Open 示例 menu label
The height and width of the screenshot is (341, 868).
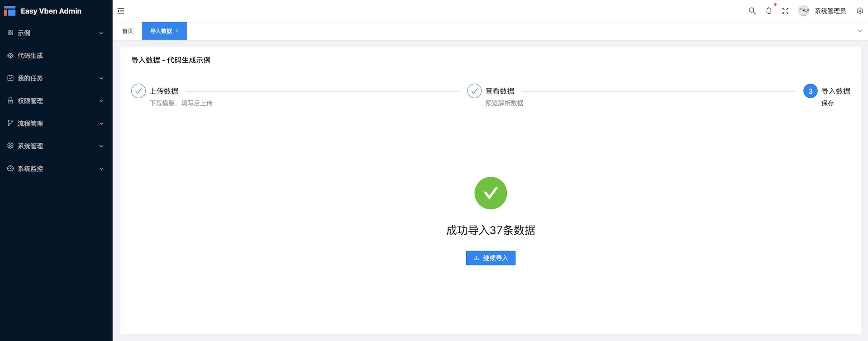pyautogui.click(x=24, y=33)
